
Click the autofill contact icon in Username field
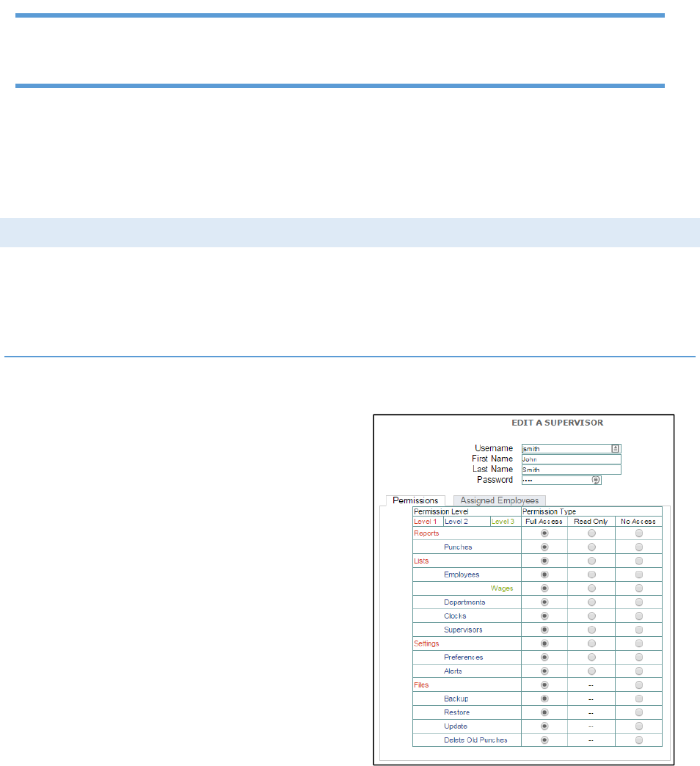coord(616,448)
